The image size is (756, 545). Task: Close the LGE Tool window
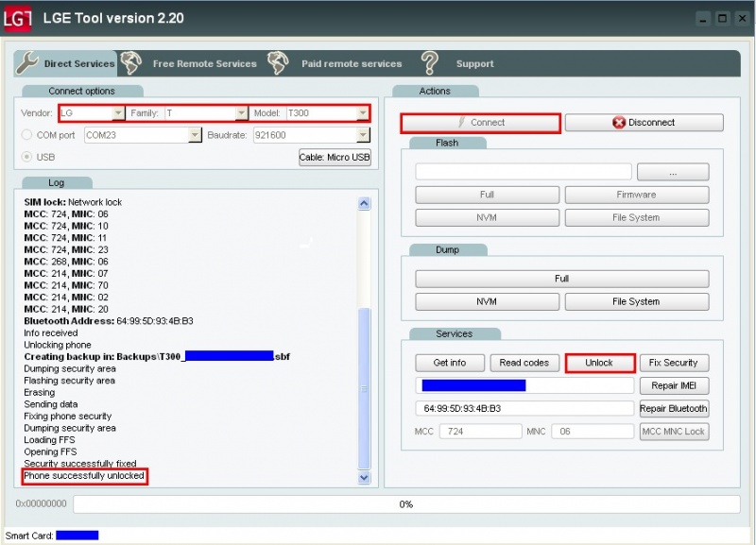click(x=742, y=19)
